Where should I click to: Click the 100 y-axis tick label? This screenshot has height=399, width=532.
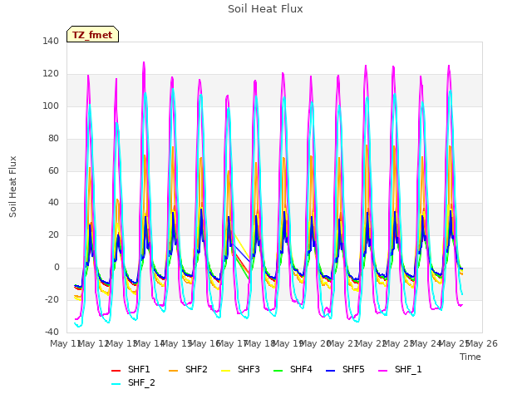pyautogui.click(x=51, y=106)
